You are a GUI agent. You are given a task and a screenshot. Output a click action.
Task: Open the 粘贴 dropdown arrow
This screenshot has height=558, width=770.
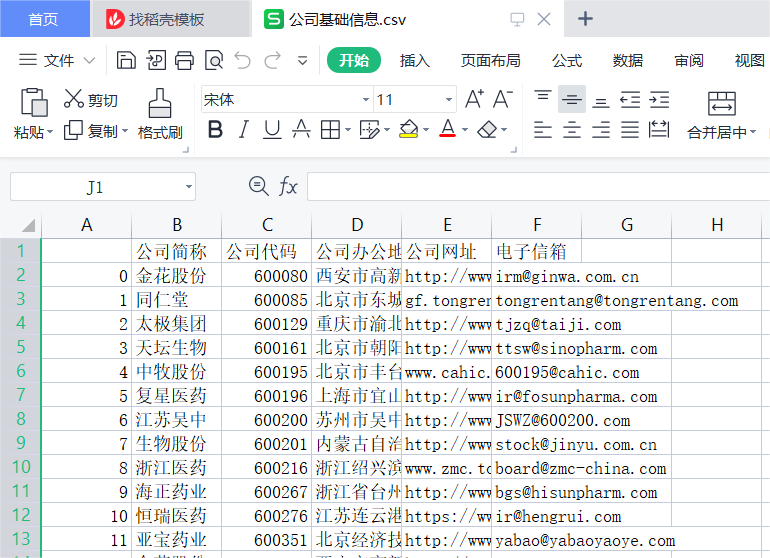point(49,132)
